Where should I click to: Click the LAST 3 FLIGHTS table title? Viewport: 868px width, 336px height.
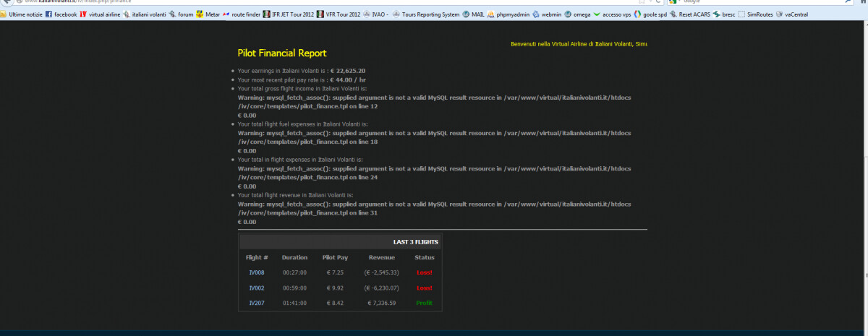pyautogui.click(x=415, y=242)
